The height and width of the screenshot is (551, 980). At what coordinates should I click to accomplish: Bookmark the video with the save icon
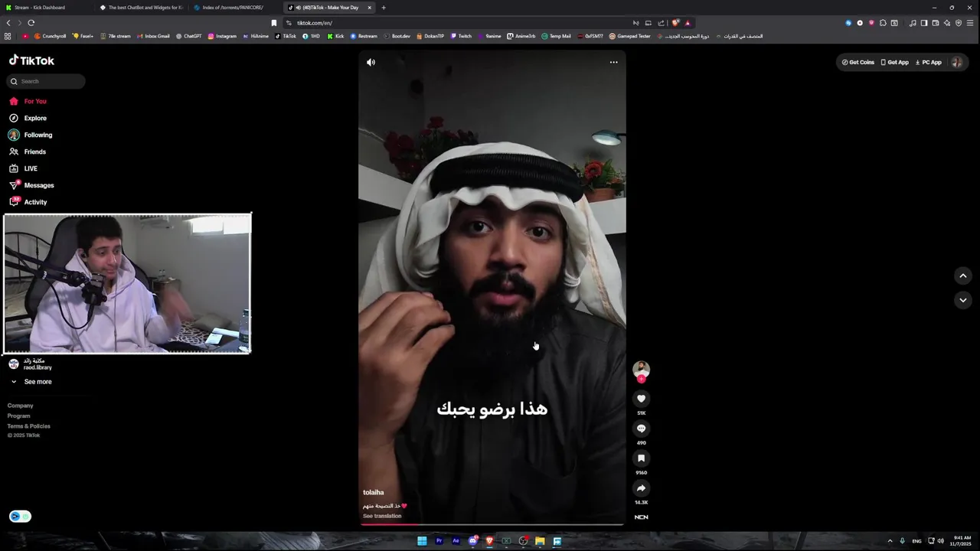pos(642,458)
